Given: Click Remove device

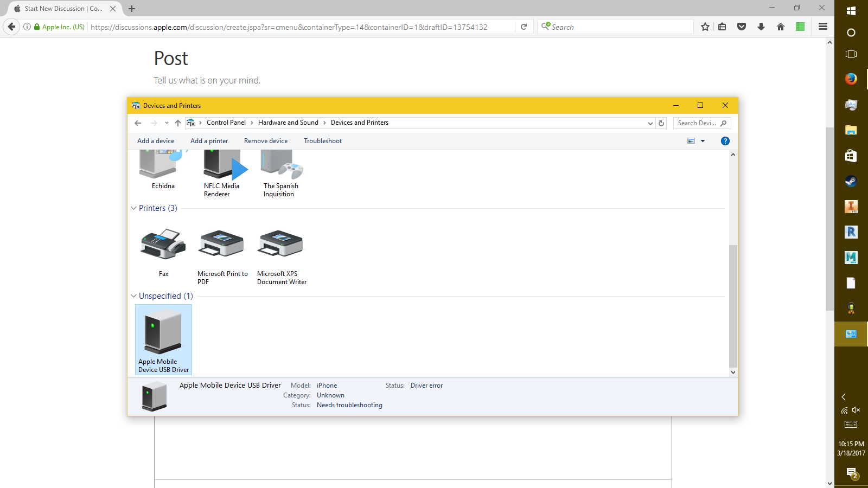Looking at the screenshot, I should 266,141.
